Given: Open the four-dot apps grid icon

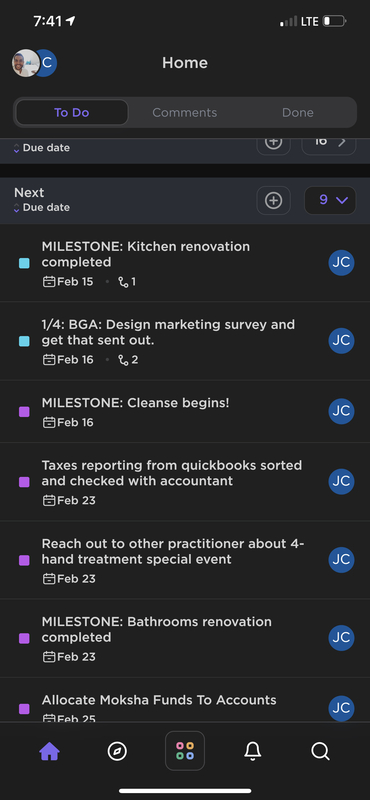Looking at the screenshot, I should click(185, 751).
